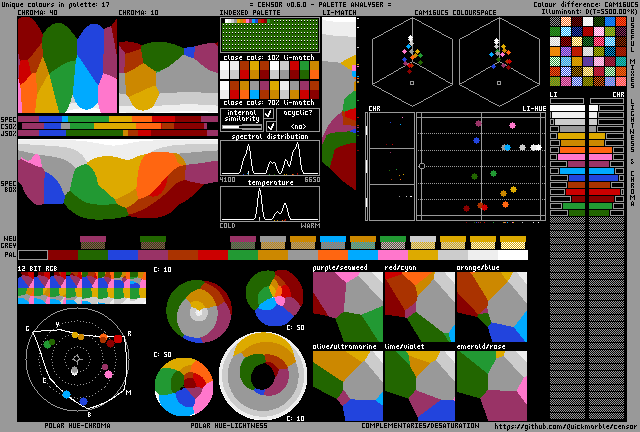Click the INDEXED PALETTE green grid
The height and width of the screenshot is (432, 640).
pyautogui.click(x=270, y=35)
